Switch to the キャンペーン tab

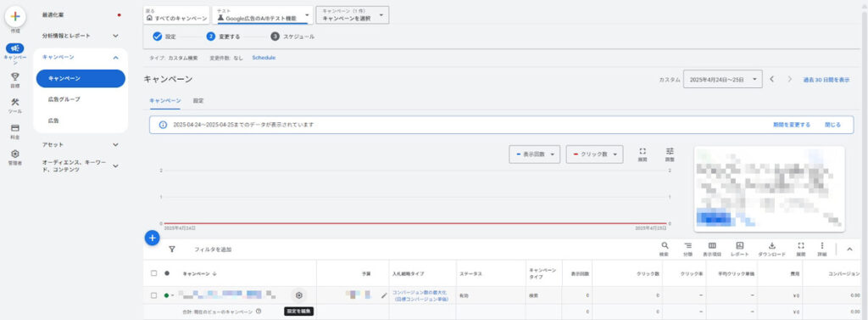click(165, 101)
